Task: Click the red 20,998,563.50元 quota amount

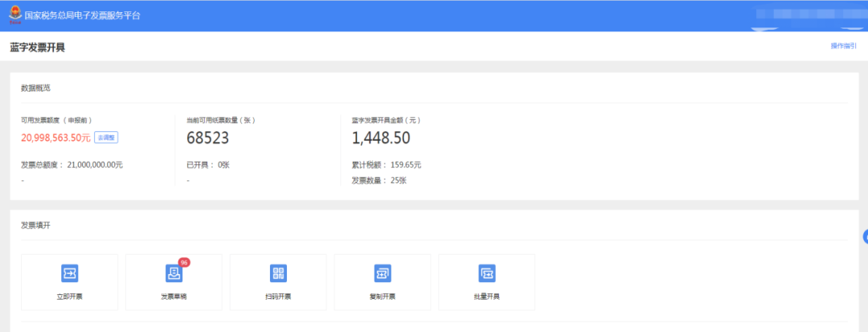Action: pos(55,137)
